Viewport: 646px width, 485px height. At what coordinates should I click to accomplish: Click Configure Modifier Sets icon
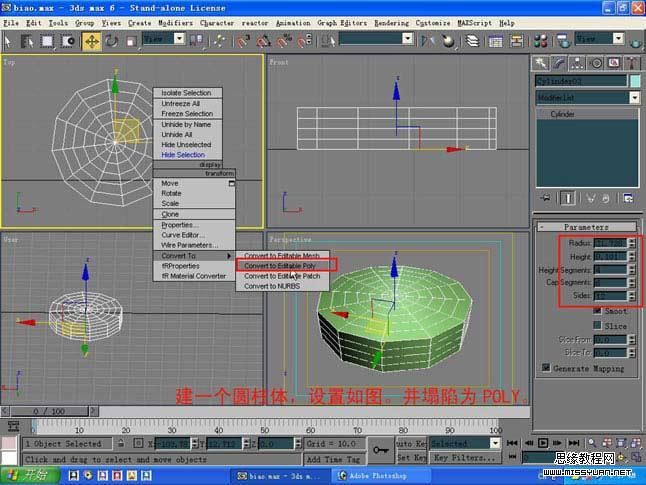coord(628,198)
